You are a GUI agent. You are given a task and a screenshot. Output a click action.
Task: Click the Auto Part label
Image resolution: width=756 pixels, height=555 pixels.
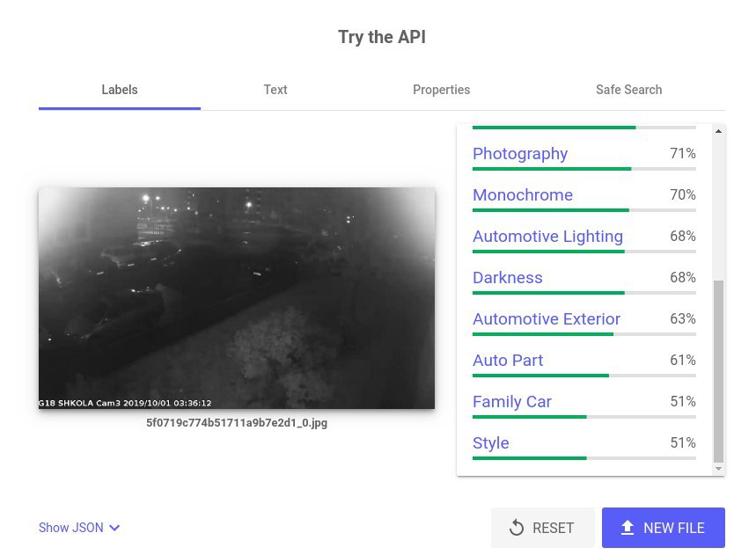coord(508,361)
